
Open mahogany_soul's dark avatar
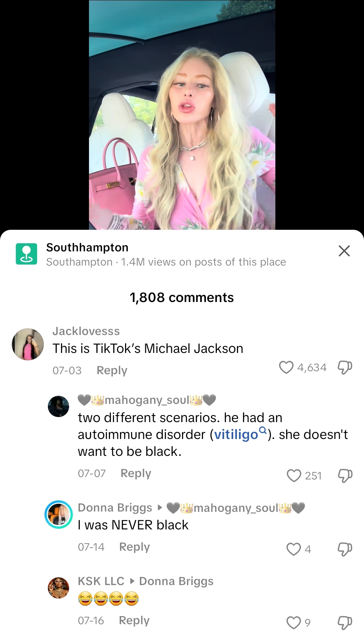pyautogui.click(x=58, y=406)
